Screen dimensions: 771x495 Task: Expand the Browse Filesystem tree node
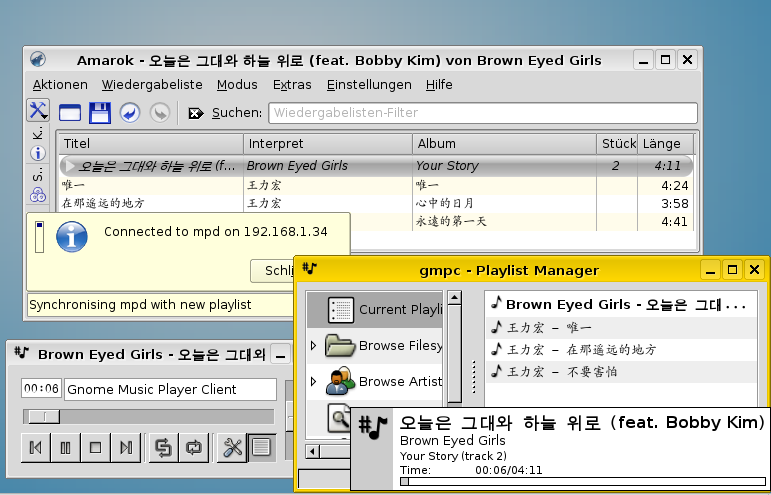pyautogui.click(x=314, y=346)
